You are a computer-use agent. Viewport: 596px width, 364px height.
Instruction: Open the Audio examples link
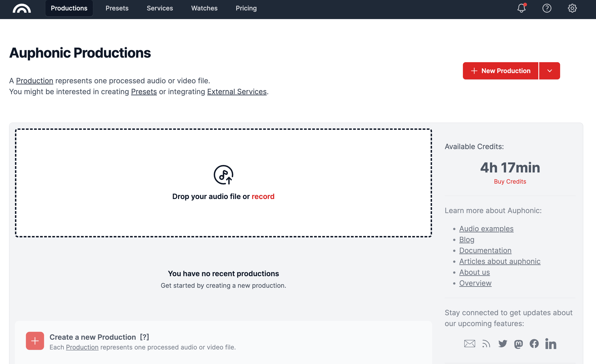(x=486, y=229)
